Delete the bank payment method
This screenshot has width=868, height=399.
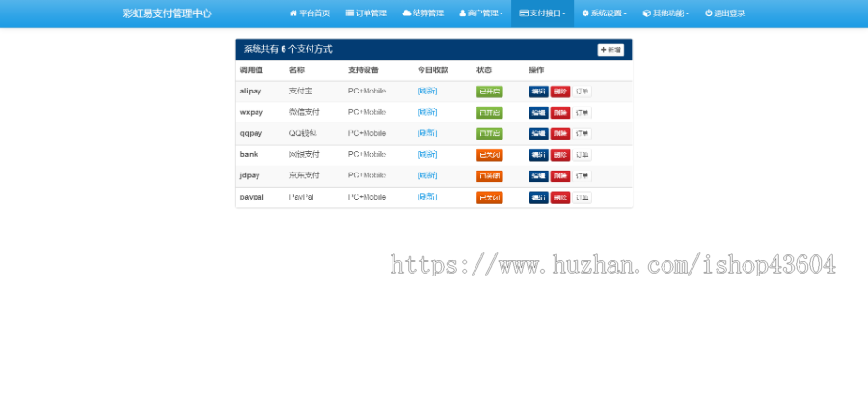[x=560, y=155]
